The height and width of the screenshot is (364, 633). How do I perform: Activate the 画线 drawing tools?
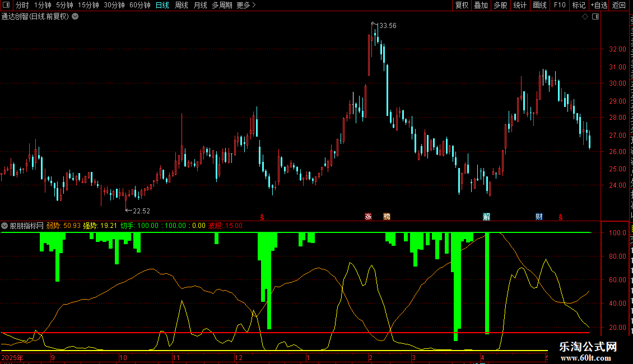click(539, 5)
